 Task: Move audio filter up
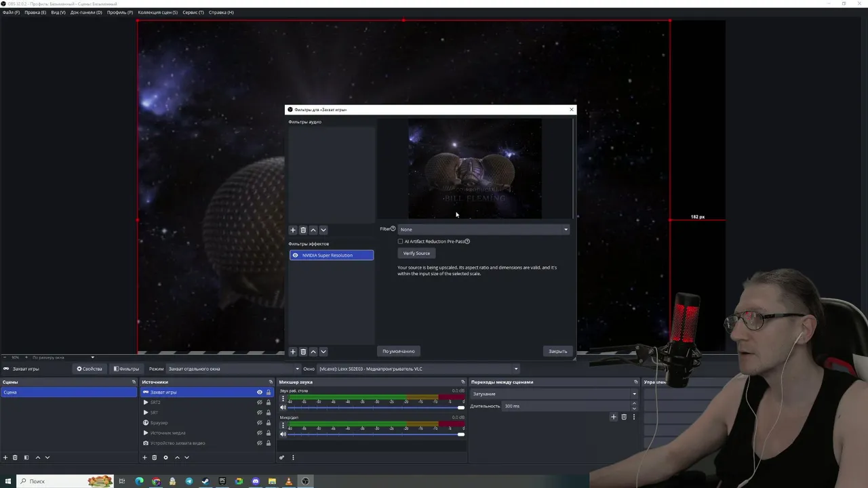(x=313, y=230)
